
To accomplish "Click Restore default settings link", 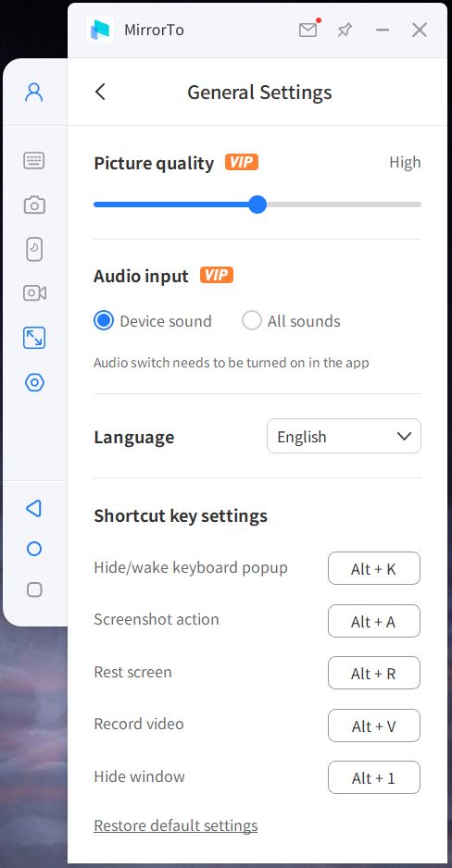I will (176, 825).
